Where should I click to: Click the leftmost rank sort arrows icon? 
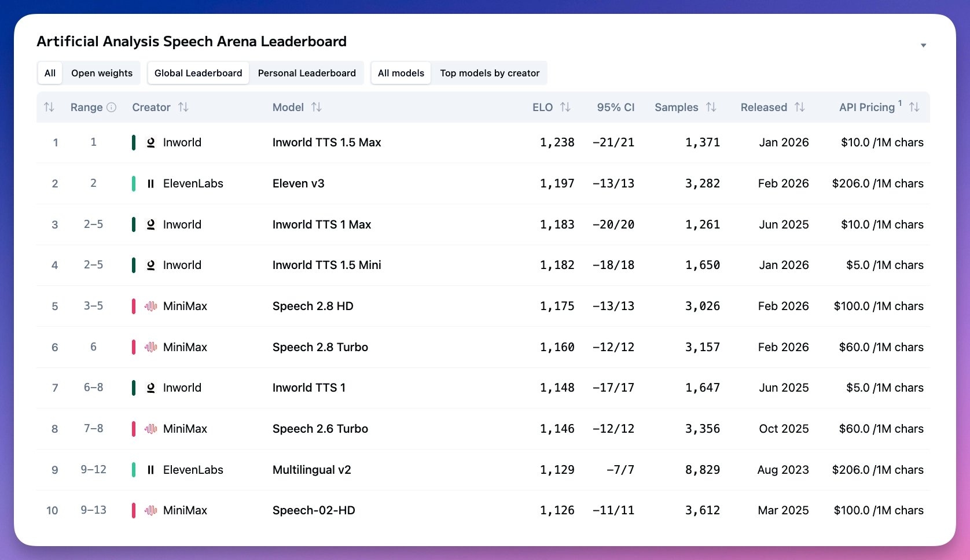coord(49,107)
